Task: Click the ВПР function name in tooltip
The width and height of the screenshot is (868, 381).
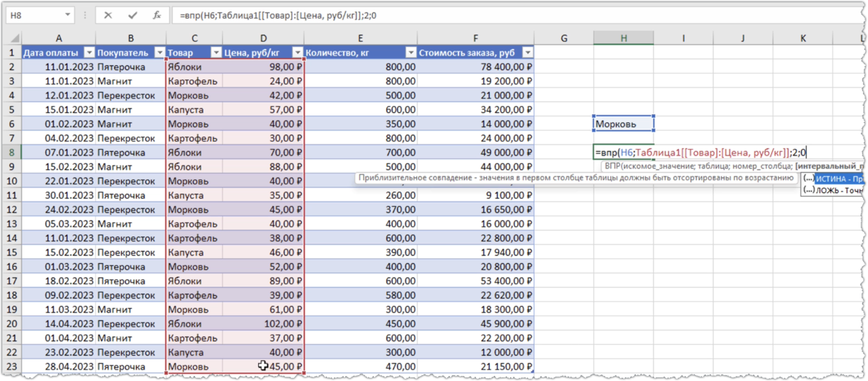Action: pos(613,166)
